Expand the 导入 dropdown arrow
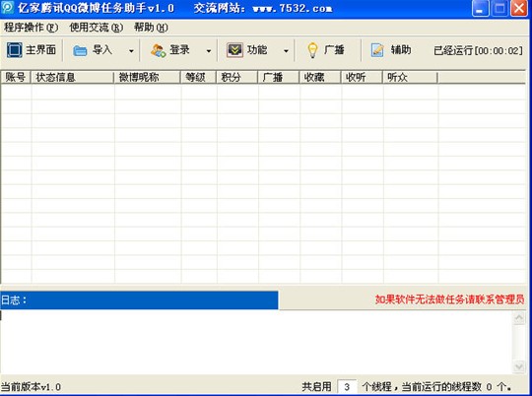Screen dimensions: 532x396 pyautogui.click(x=131, y=51)
